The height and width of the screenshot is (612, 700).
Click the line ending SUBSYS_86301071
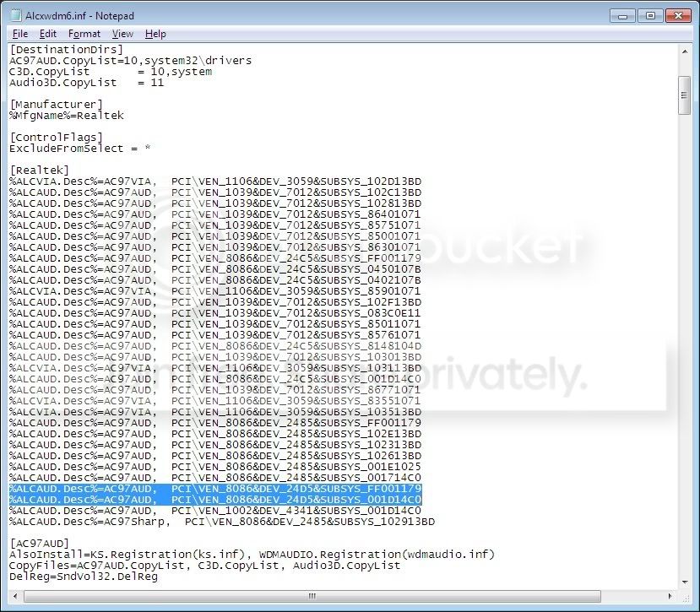(215, 247)
